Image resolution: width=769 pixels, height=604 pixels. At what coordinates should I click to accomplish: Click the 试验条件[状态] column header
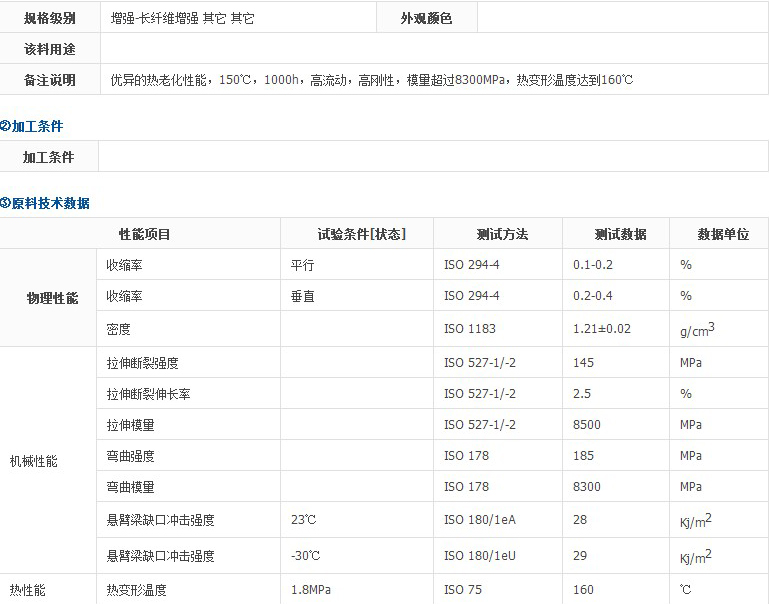pyautogui.click(x=361, y=234)
